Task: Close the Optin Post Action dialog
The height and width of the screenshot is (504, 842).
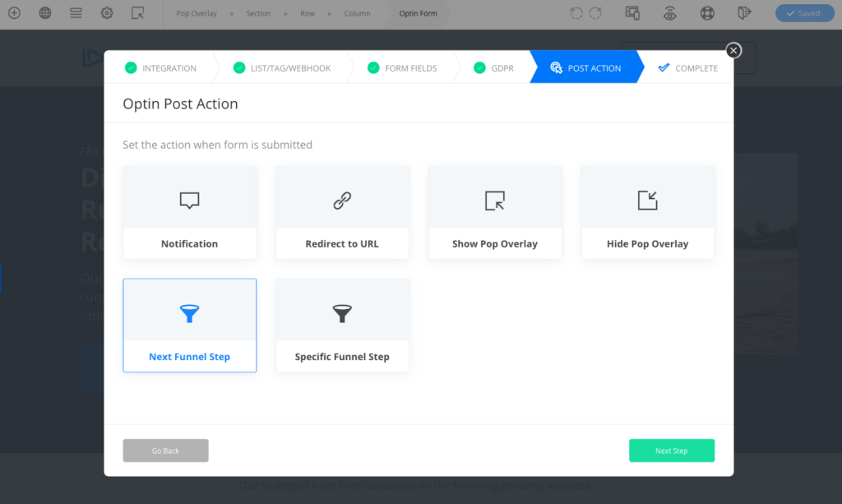Action: coord(733,50)
